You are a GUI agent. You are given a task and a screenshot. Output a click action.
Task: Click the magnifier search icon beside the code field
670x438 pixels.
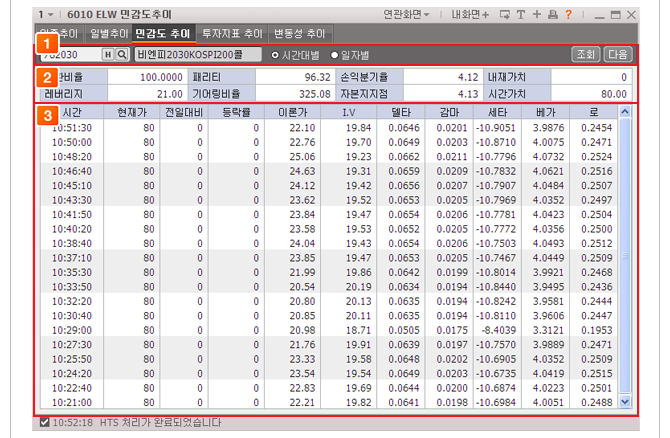(122, 54)
